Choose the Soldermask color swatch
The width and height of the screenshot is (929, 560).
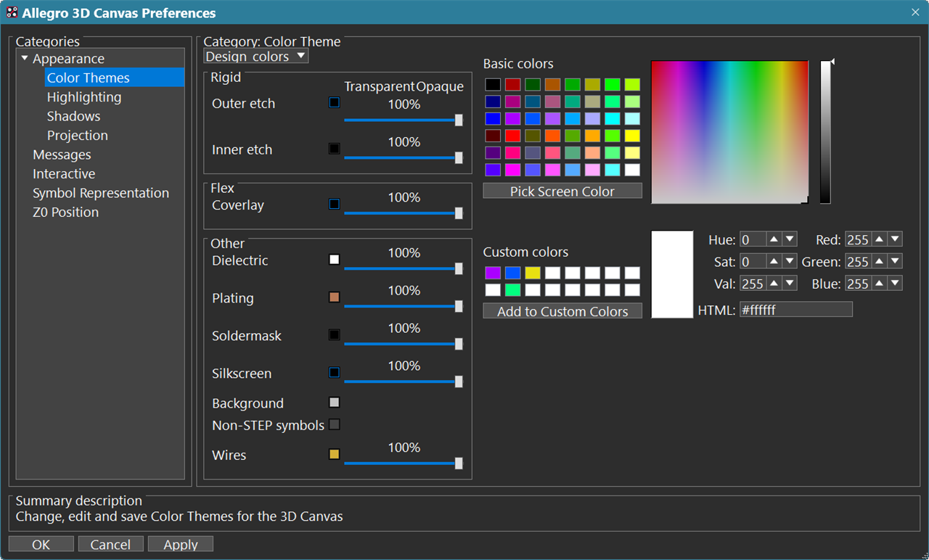(x=334, y=335)
